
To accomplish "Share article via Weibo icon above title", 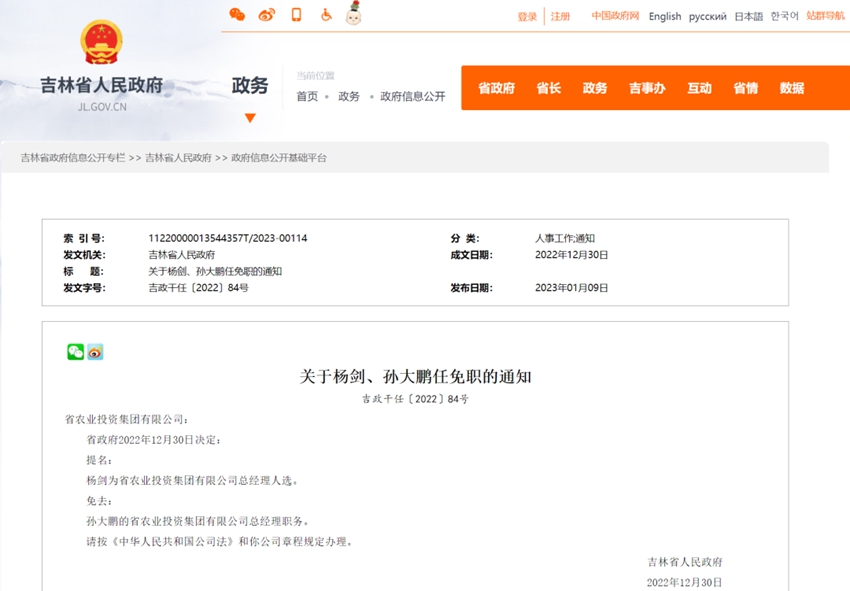I will point(95,352).
